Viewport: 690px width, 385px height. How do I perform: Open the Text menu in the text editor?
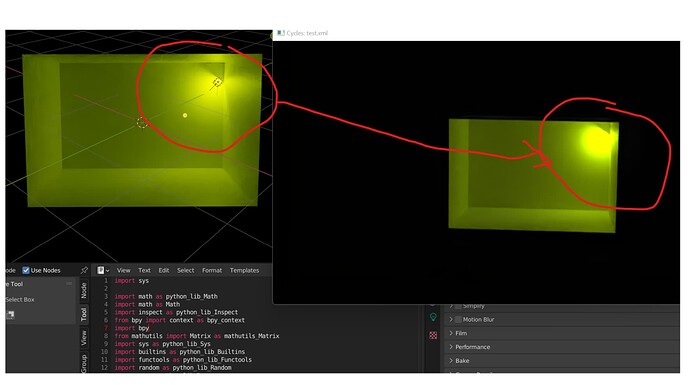(x=144, y=270)
